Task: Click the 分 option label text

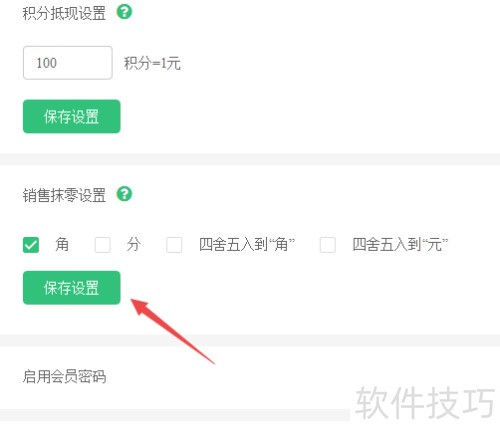Action: (133, 245)
